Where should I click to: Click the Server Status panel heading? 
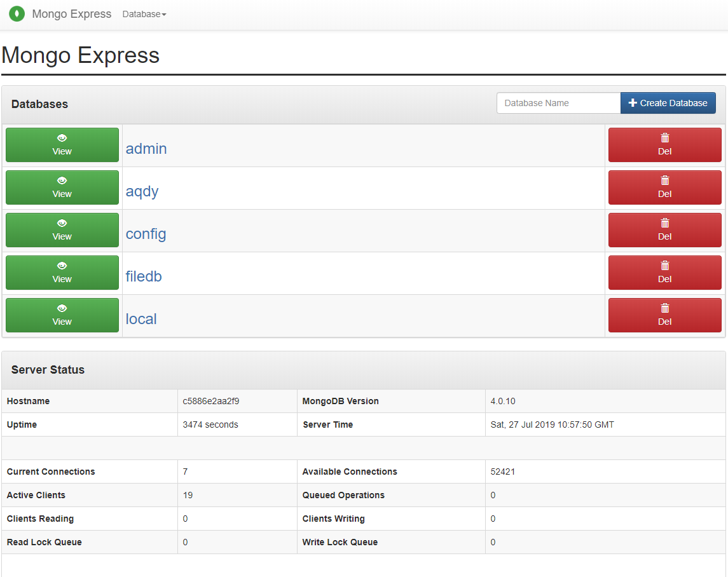point(48,370)
